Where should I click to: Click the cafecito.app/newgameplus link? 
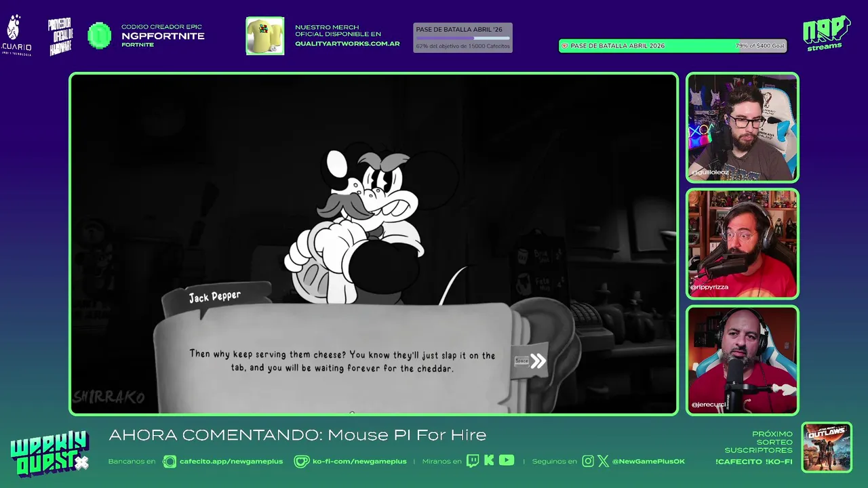point(231,462)
